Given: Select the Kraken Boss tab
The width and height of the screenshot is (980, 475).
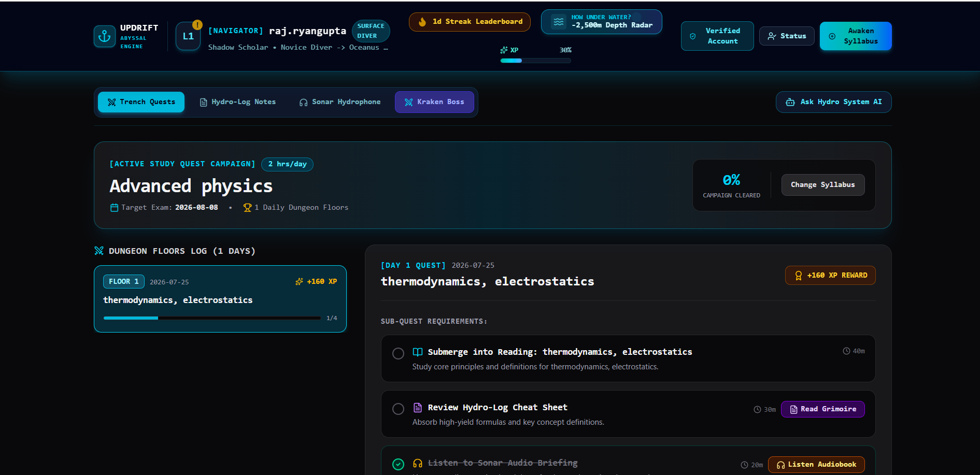Looking at the screenshot, I should tap(434, 102).
